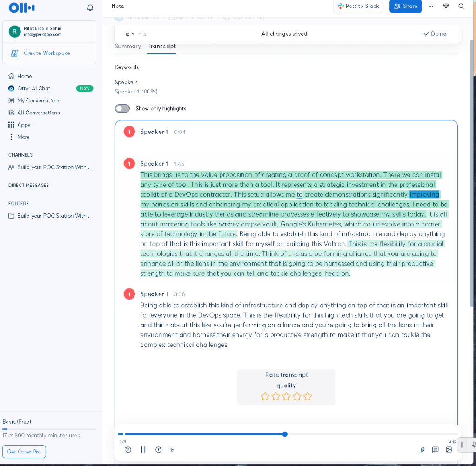Image resolution: width=476 pixels, height=466 pixels.
Task: Click the premium diamond icon
Action: coord(446,6)
